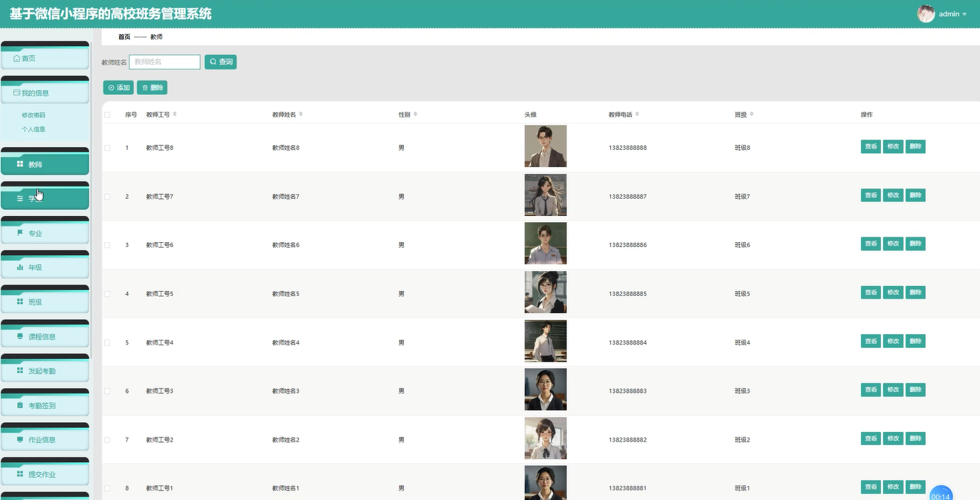Click the flag icon beside 专业
The height and width of the screenshot is (500, 980).
click(x=20, y=232)
